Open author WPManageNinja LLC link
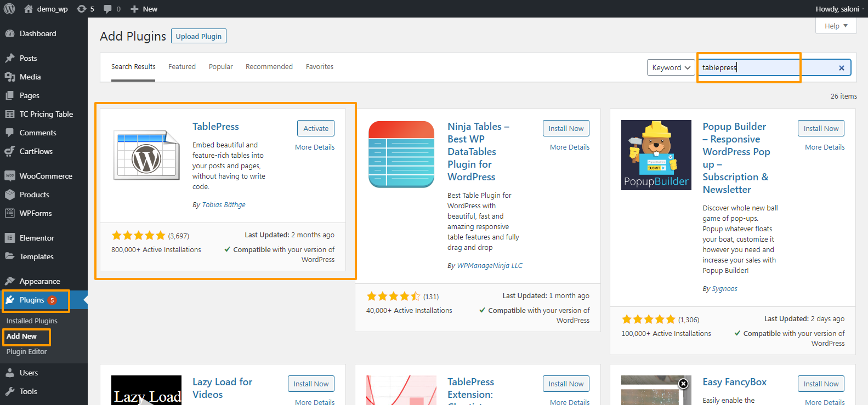Image resolution: width=868 pixels, height=405 pixels. click(490, 265)
